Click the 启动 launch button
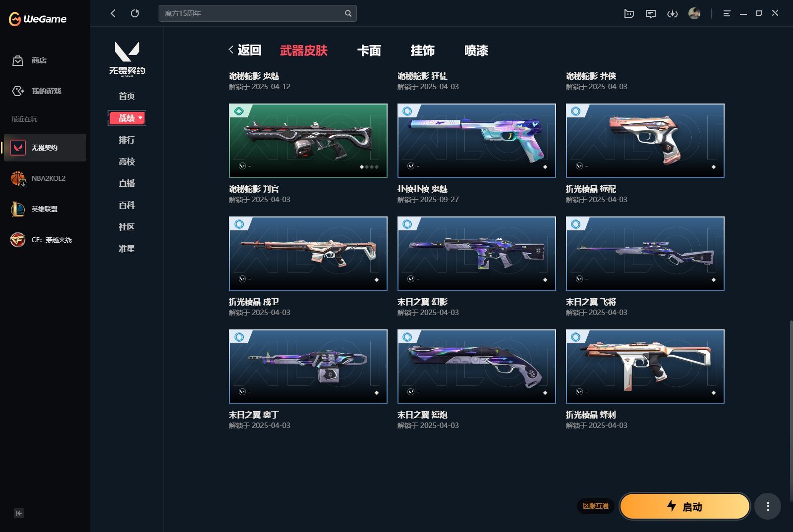This screenshot has width=793, height=532. (x=685, y=506)
